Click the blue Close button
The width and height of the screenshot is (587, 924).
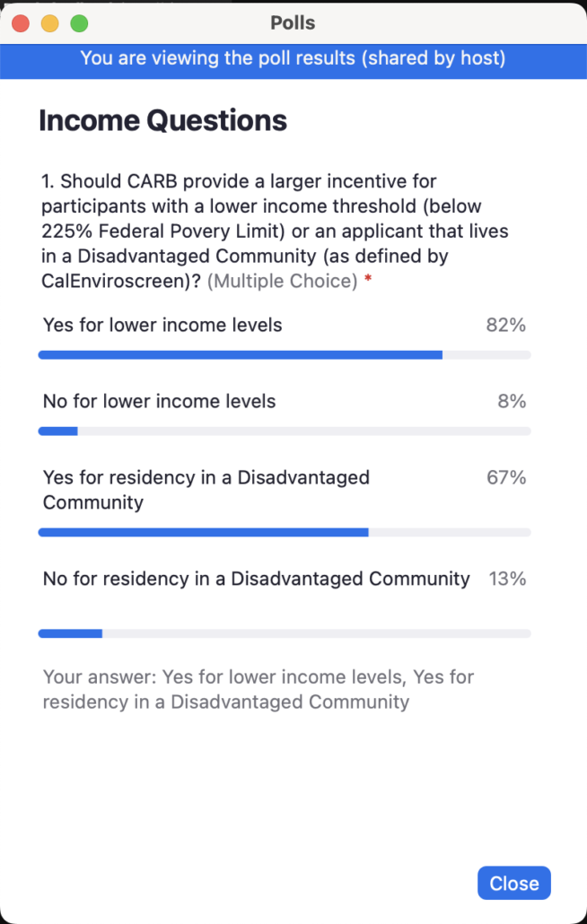[x=513, y=883]
